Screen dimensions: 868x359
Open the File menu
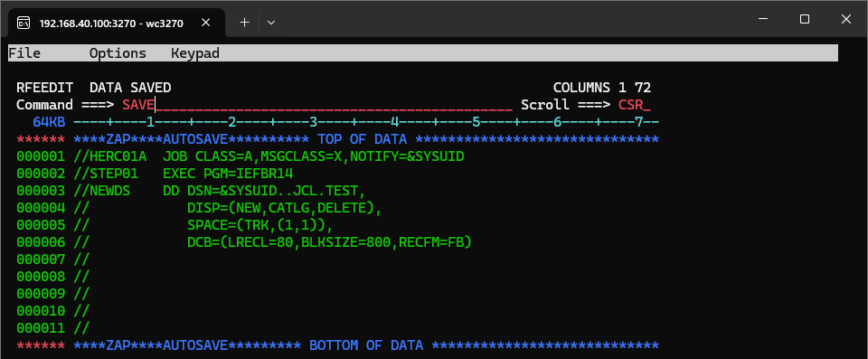click(24, 53)
